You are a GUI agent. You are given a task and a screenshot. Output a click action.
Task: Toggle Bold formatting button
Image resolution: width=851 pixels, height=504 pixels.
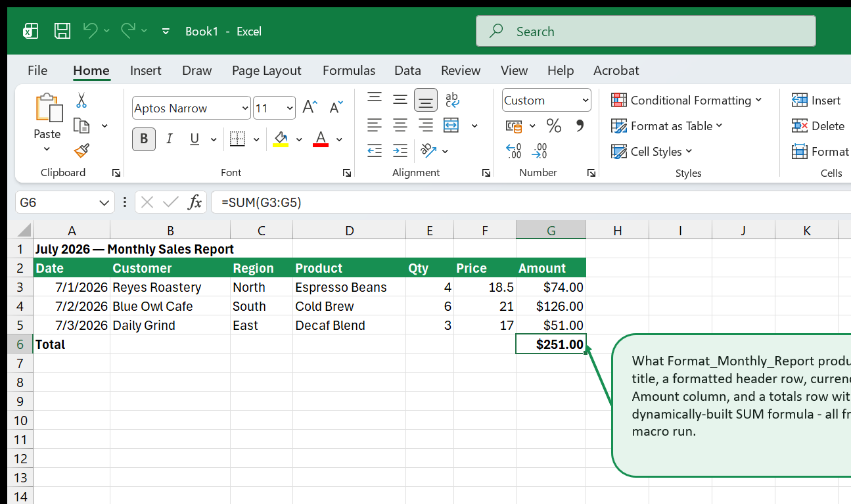tap(144, 139)
